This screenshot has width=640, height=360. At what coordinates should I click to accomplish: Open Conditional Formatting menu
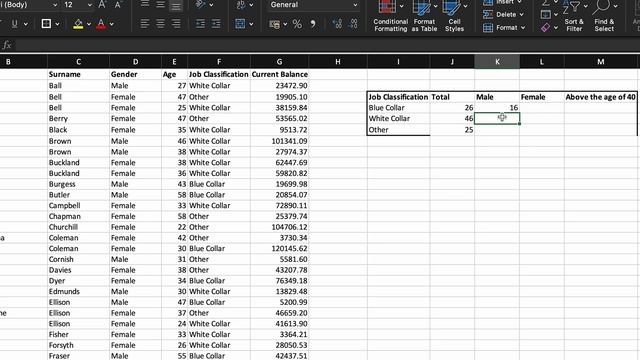point(391,16)
